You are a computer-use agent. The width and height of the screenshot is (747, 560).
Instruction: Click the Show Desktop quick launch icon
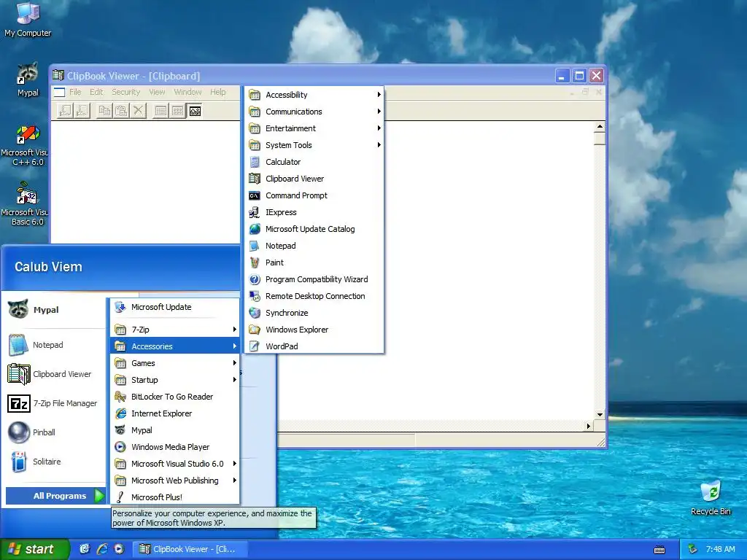pos(85,549)
